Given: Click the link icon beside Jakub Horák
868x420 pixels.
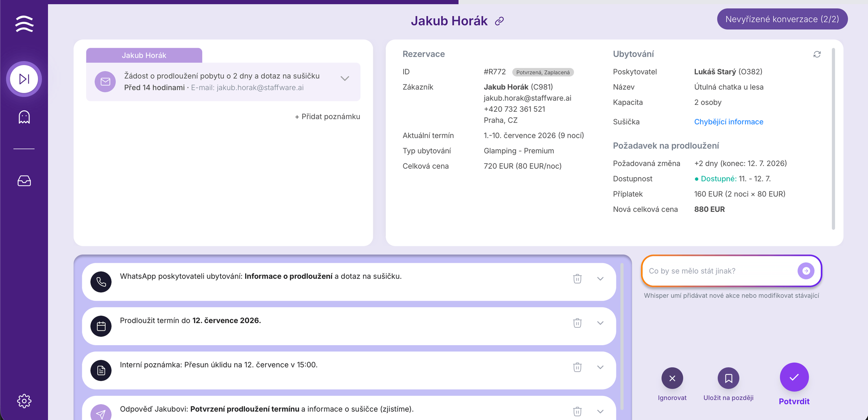Looking at the screenshot, I should (x=499, y=21).
